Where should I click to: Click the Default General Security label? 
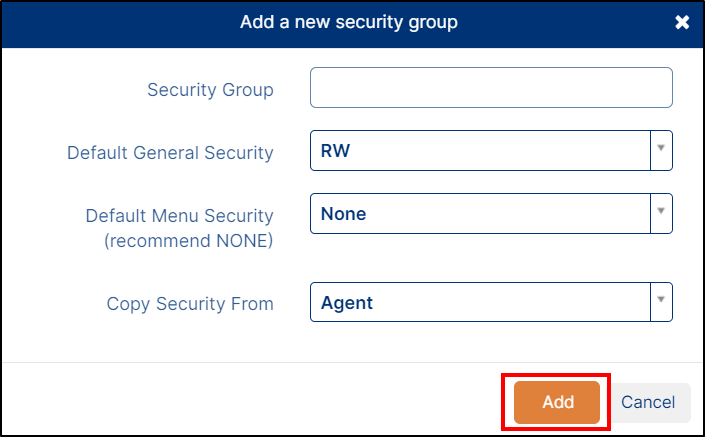170,153
